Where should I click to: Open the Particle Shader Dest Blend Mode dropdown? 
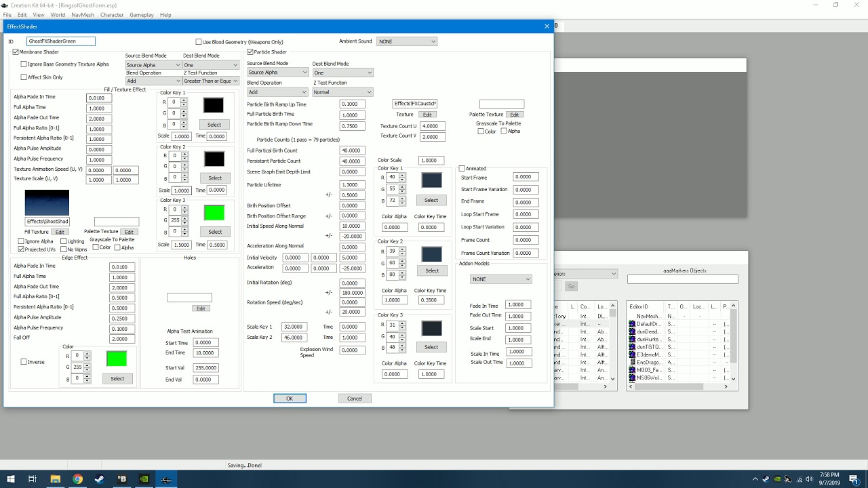coord(342,73)
